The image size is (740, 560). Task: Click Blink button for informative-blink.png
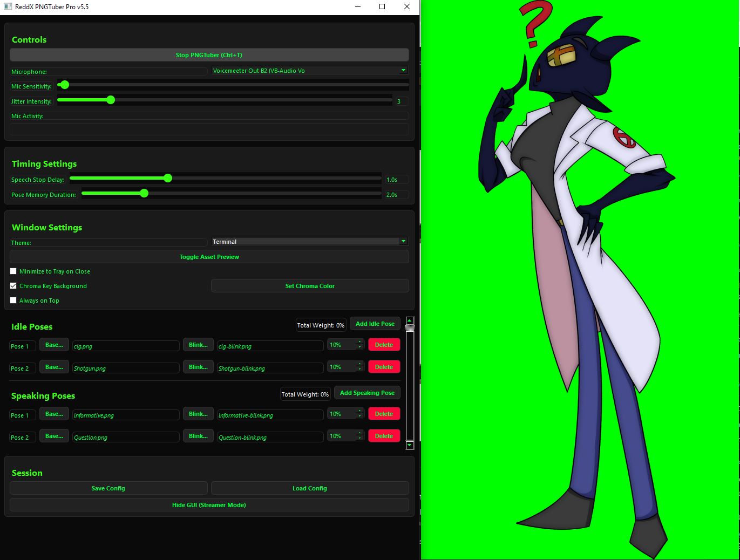coord(198,414)
